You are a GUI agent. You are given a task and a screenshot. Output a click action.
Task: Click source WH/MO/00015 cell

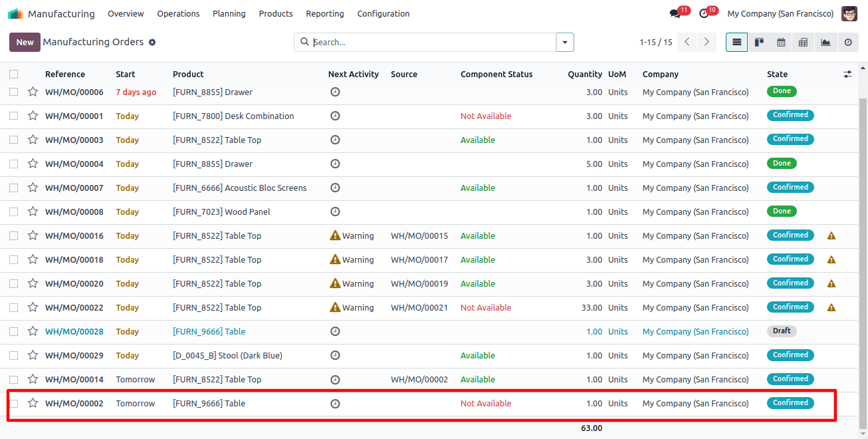coord(419,235)
